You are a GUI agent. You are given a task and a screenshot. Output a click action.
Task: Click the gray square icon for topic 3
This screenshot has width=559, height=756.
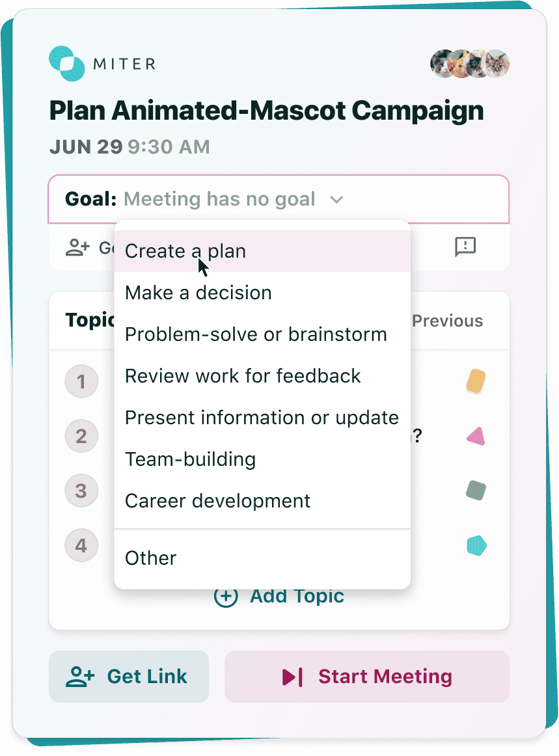tap(476, 491)
